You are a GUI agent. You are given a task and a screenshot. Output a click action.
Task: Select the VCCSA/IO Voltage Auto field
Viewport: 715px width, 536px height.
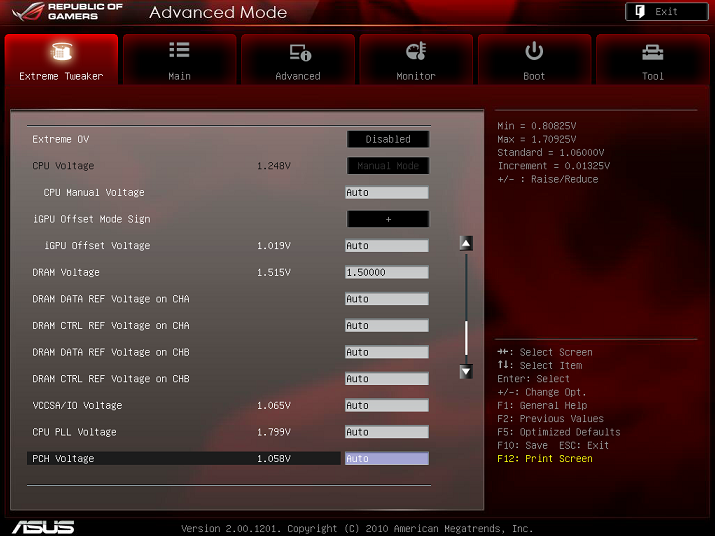[387, 406]
